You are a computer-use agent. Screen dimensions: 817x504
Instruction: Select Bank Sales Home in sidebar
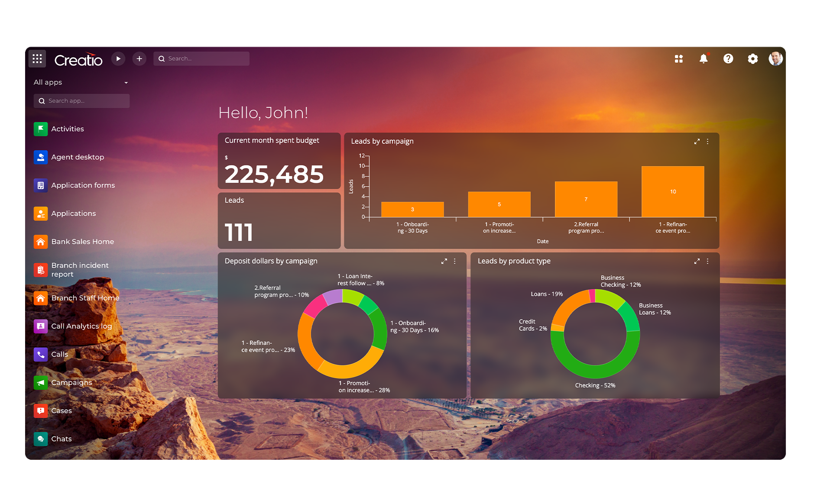pos(41,242)
